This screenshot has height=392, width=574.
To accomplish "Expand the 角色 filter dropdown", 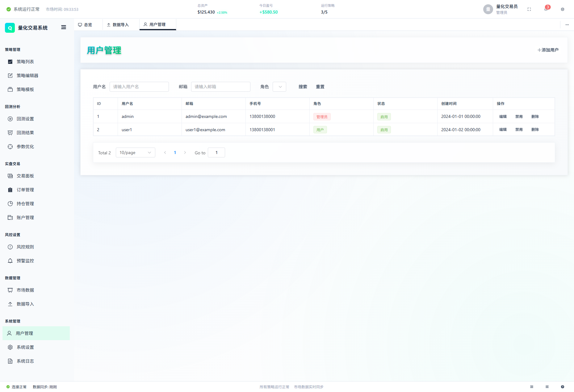I will pyautogui.click(x=279, y=87).
